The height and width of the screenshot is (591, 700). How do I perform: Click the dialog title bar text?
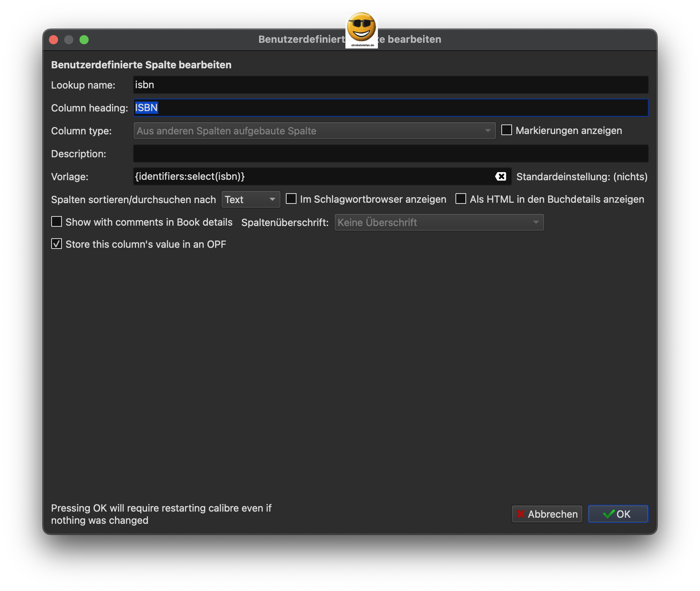click(414, 39)
